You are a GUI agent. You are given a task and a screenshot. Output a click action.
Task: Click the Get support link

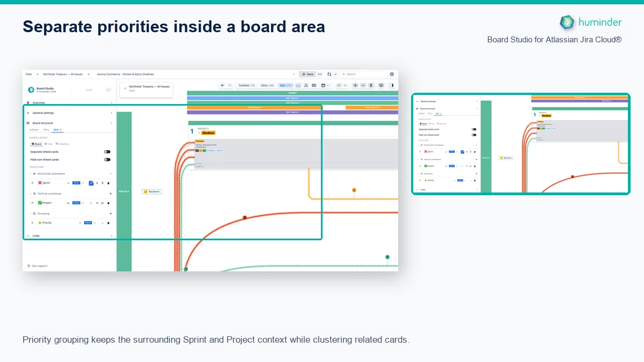tap(38, 266)
